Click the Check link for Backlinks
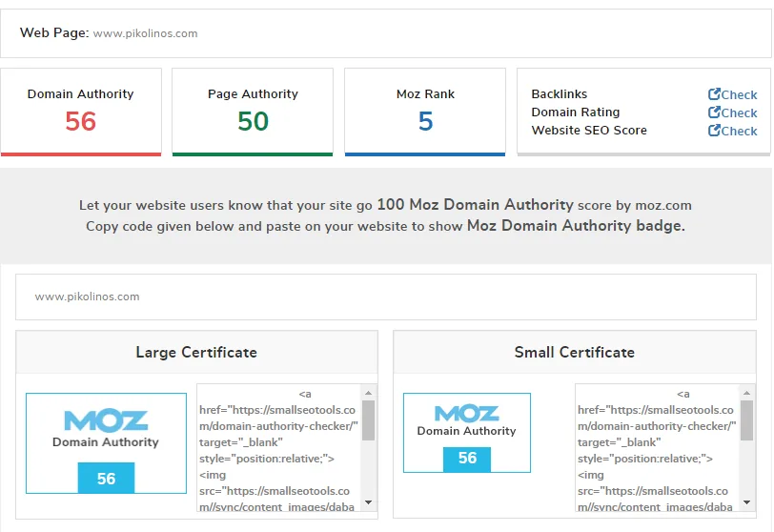 click(x=732, y=94)
